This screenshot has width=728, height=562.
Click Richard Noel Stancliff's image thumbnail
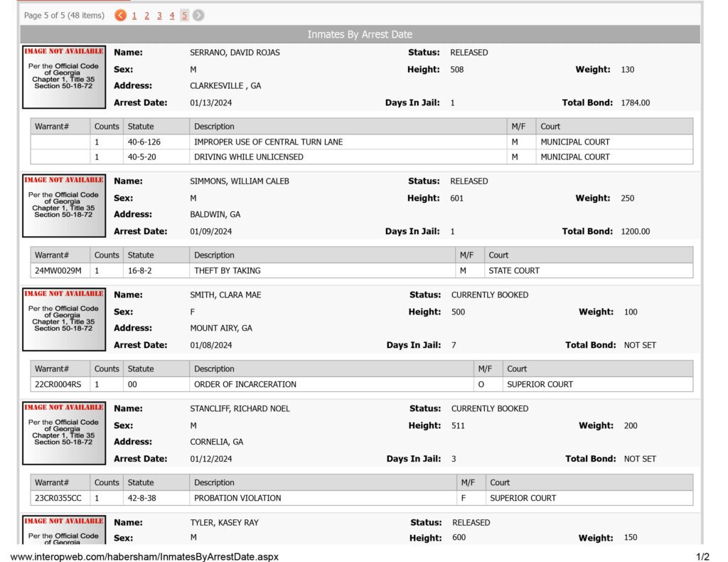(64, 433)
